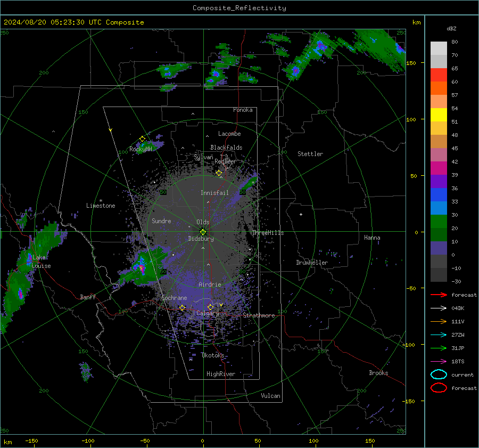Click the Composite_Reflectivity title

coord(239,8)
